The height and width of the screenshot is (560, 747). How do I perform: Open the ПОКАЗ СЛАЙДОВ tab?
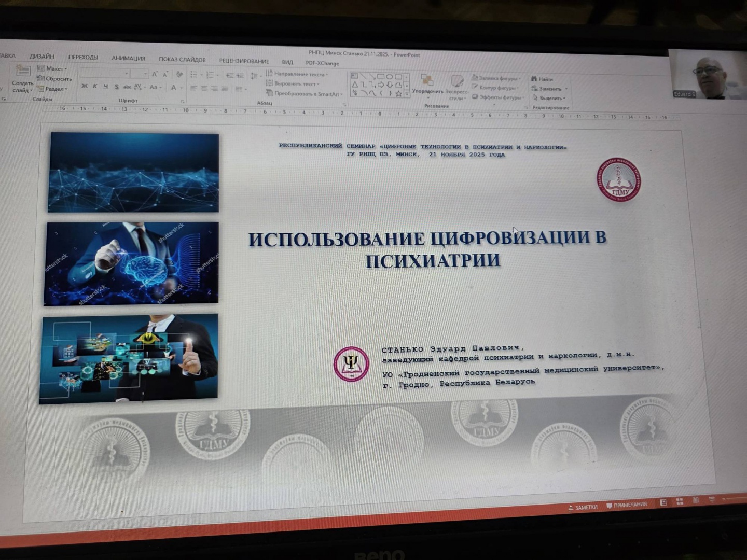point(182,59)
